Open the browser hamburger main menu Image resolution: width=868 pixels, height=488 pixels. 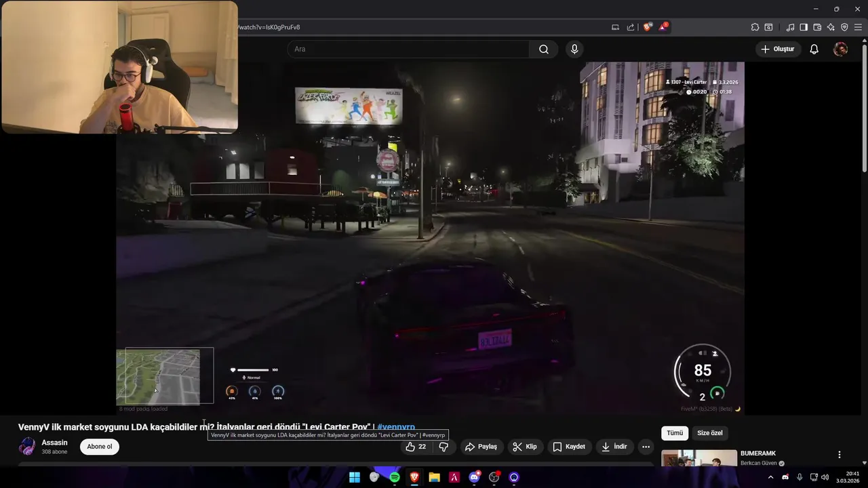pyautogui.click(x=858, y=27)
